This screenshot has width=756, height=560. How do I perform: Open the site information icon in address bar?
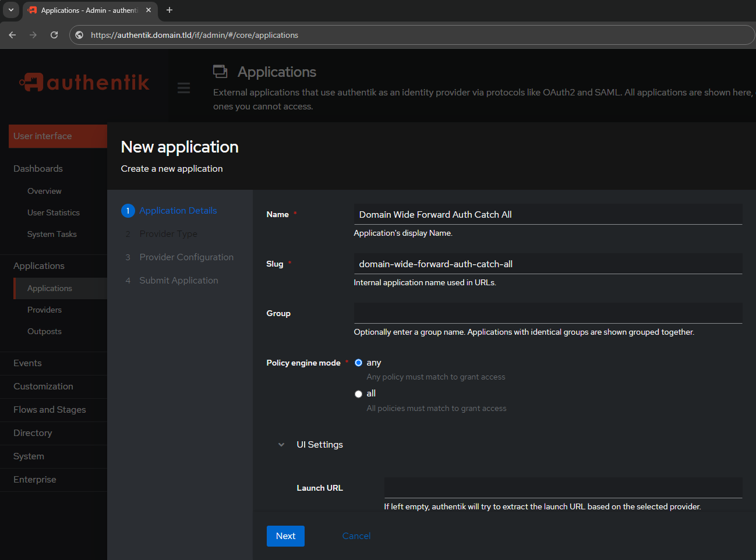pos(80,35)
